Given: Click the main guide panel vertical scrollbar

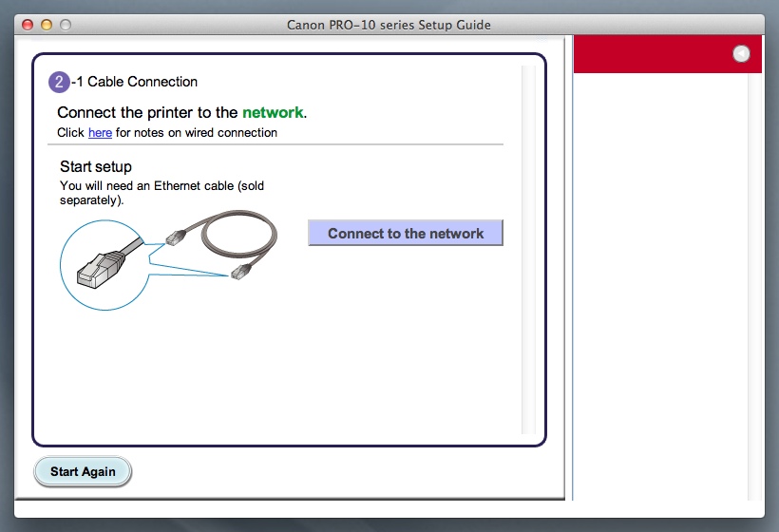Looking at the screenshot, I should point(528,247).
